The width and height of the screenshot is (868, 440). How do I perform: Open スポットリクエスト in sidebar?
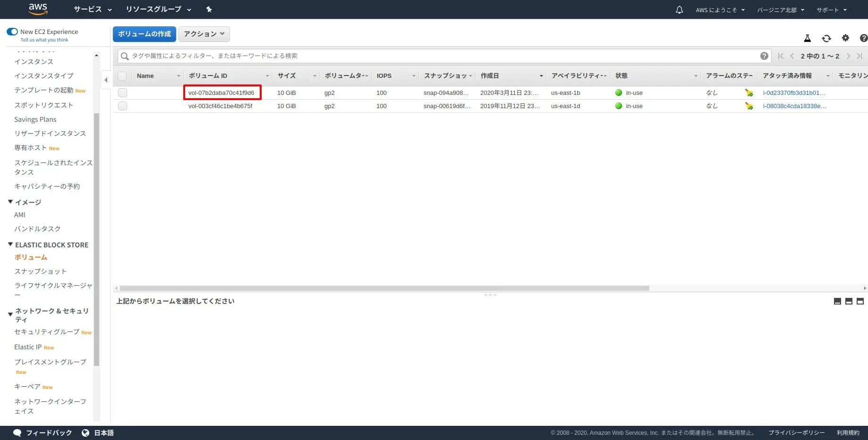tap(44, 105)
